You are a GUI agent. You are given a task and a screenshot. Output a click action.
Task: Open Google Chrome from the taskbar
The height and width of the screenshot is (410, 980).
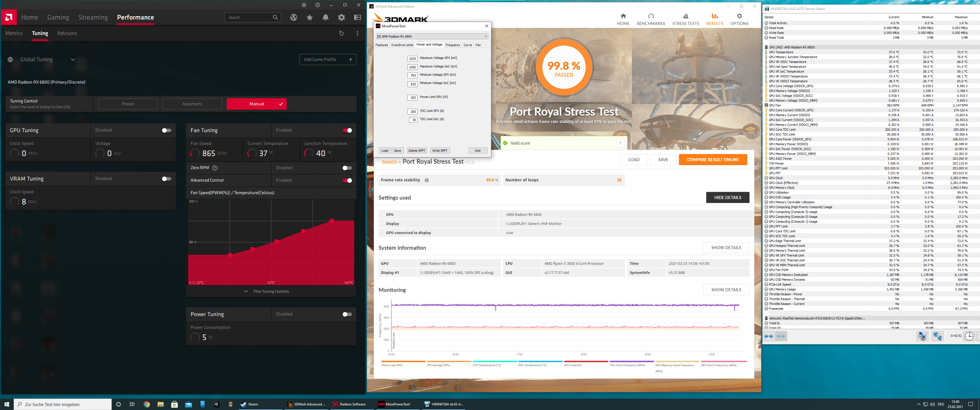click(x=147, y=404)
